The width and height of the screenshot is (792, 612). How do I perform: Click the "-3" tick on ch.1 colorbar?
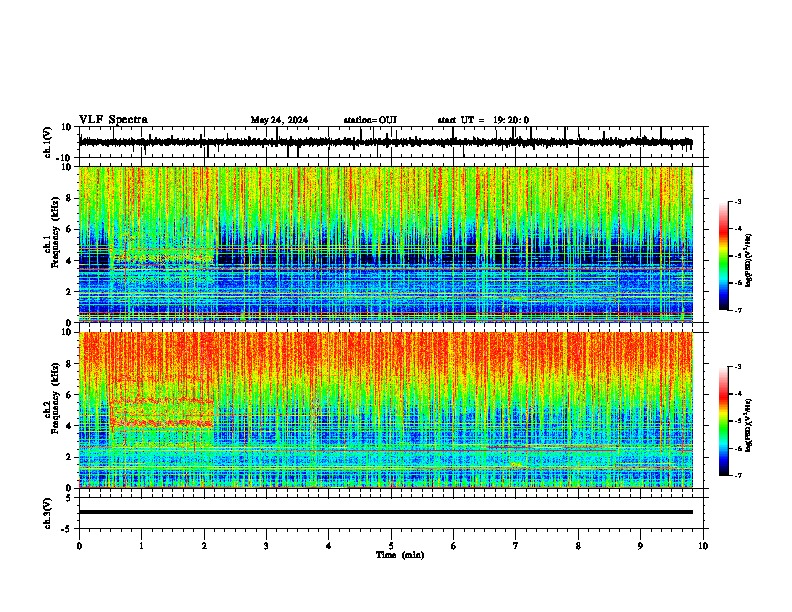[x=737, y=201]
